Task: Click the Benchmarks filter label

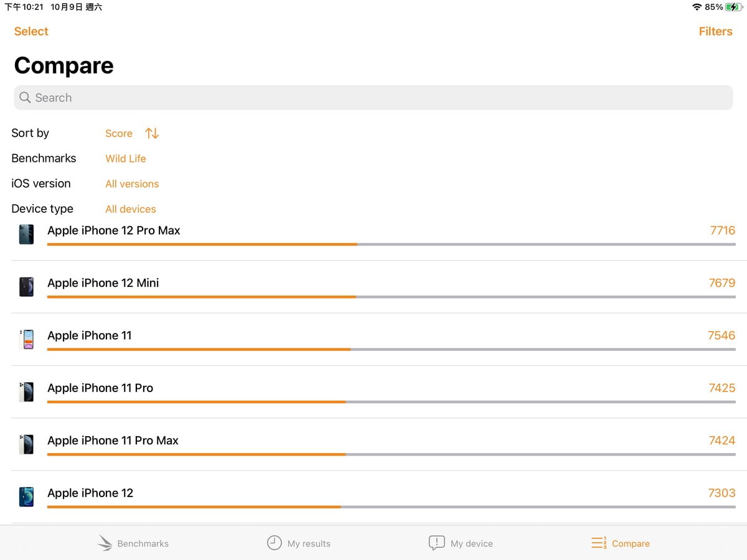Action: [x=44, y=158]
